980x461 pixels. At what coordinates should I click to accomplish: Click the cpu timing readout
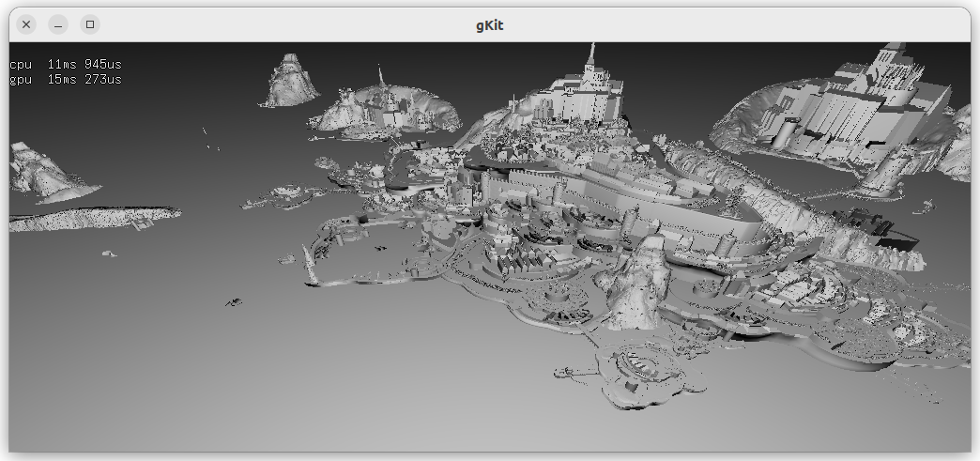tap(66, 64)
